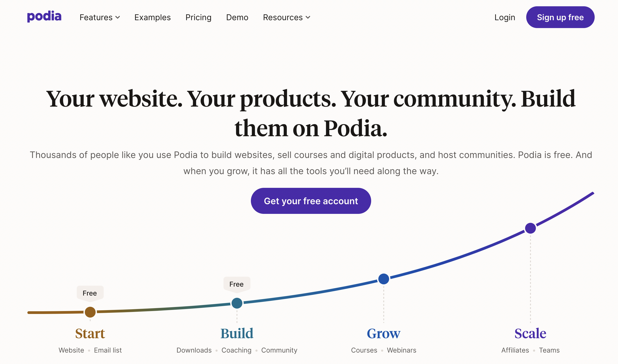The image size is (618, 364).
Task: Select the teal Build dot on curve
Action: [x=237, y=303]
